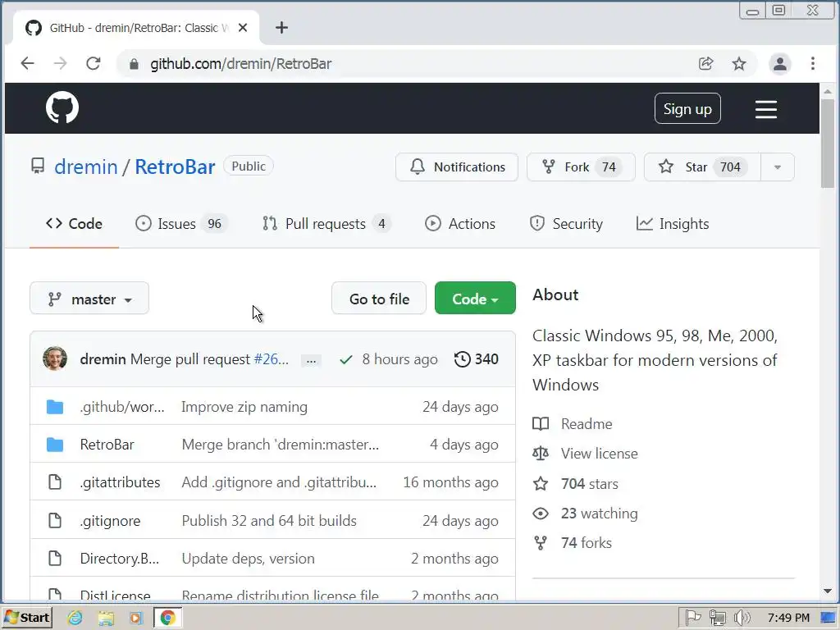Click the network tray icon
The image size is (840, 630).
click(717, 618)
